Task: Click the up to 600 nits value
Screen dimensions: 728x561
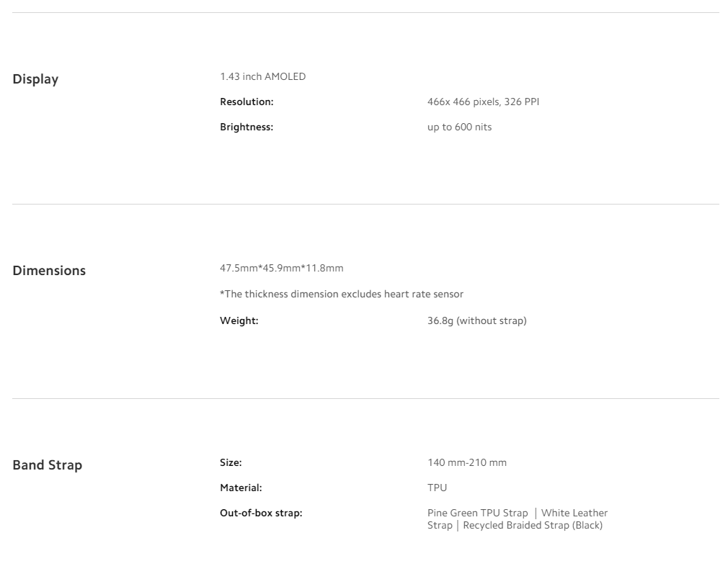Action: click(x=459, y=127)
